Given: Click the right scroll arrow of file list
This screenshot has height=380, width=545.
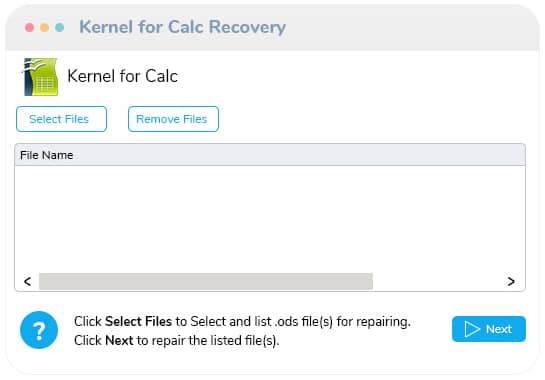Looking at the screenshot, I should pos(511,281).
